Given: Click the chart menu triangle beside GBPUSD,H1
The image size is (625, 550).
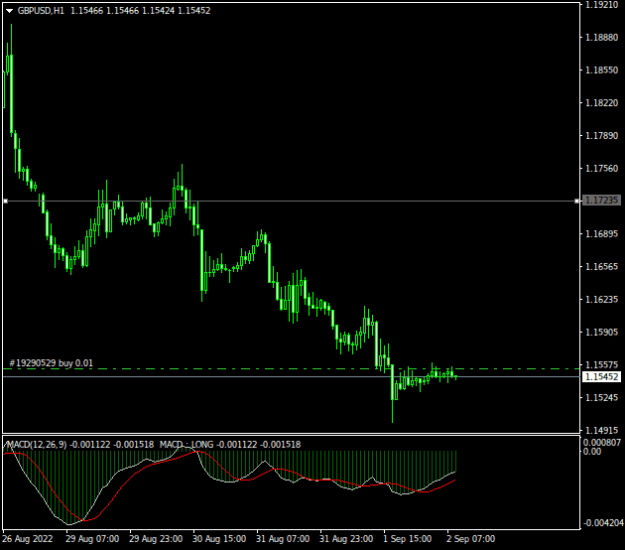Looking at the screenshot, I should (x=9, y=11).
